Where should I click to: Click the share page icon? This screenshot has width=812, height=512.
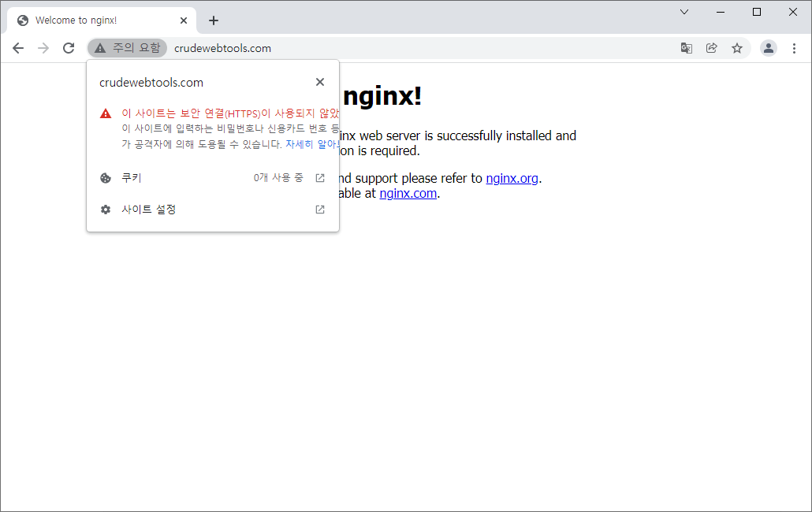coord(712,48)
